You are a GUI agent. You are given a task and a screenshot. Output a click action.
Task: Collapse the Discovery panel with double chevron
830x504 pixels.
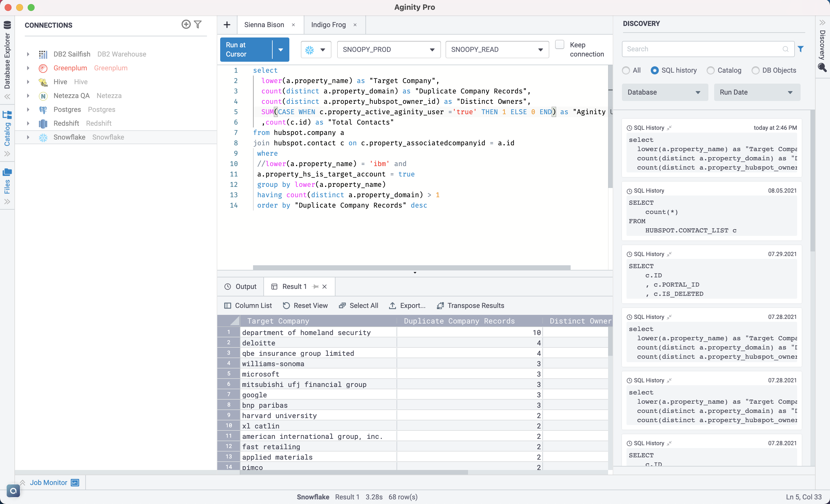822,23
